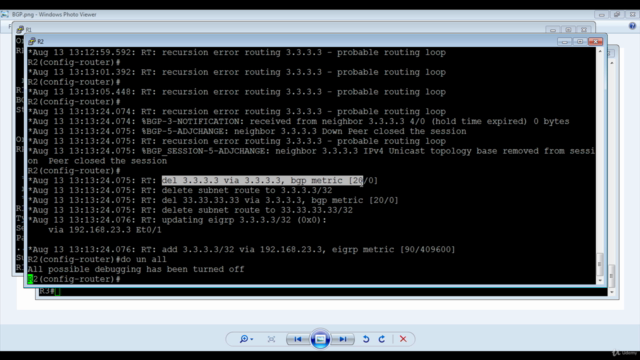Maximize the R2 terminal window
This screenshot has width=640, height=360.
[x=580, y=42]
